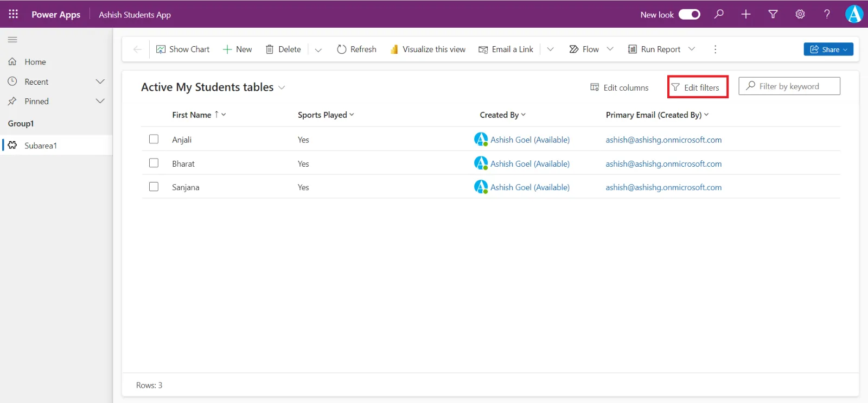The width and height of the screenshot is (868, 403).
Task: Open Ashish Goel link in Bharat row
Action: point(530,164)
